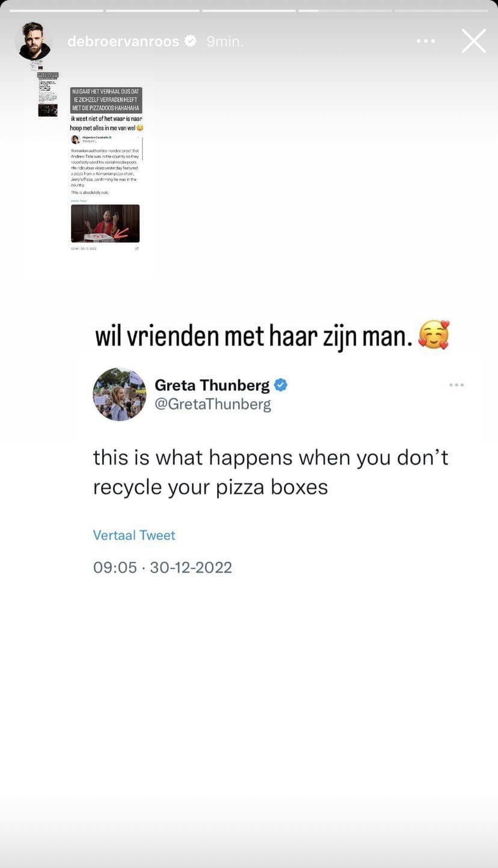Screen dimensions: 498x868
Task: Open the story options three-dots menu
Action: point(425,41)
